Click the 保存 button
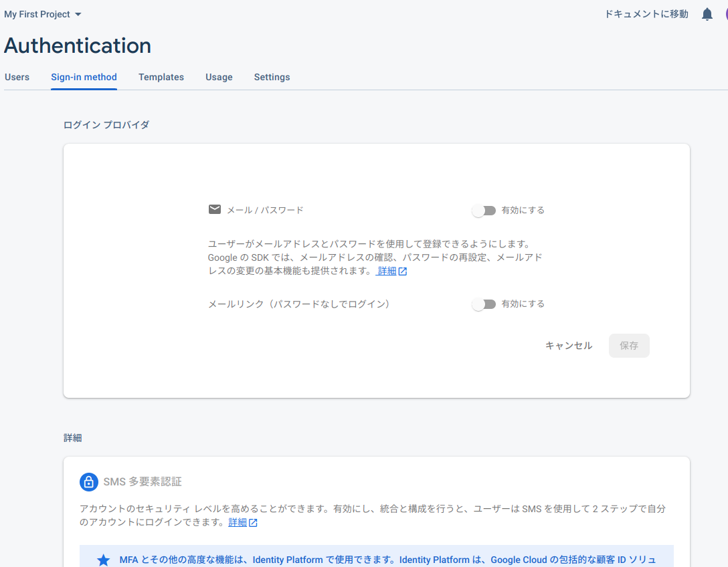Image resolution: width=728 pixels, height=567 pixels. pyautogui.click(x=629, y=346)
